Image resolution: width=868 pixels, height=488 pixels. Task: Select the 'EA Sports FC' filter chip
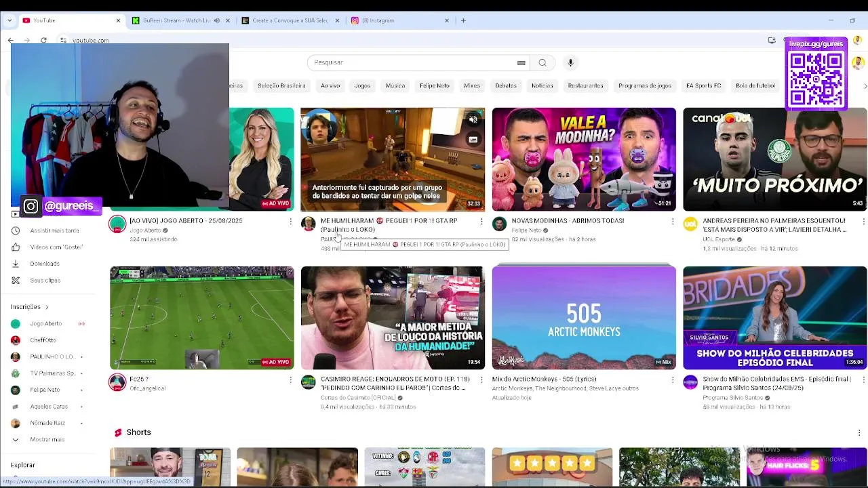tap(704, 86)
